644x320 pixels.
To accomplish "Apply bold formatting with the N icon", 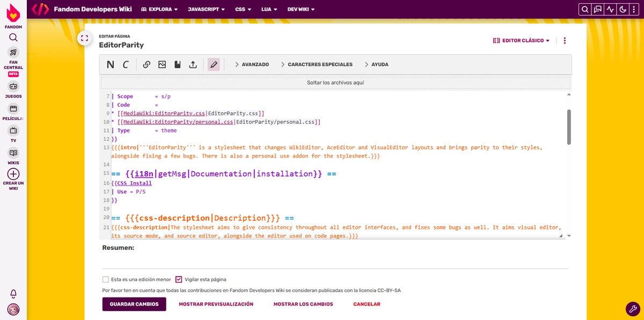I will (109, 64).
